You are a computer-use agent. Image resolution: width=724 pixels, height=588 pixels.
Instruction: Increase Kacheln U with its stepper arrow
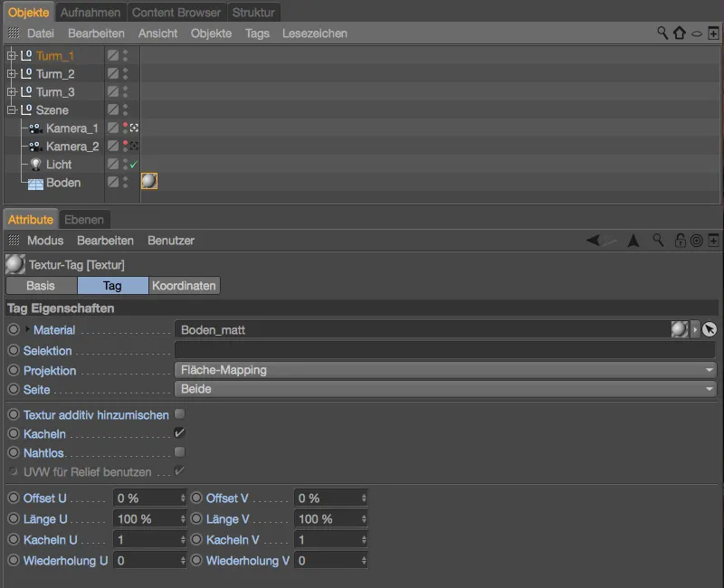(181, 535)
